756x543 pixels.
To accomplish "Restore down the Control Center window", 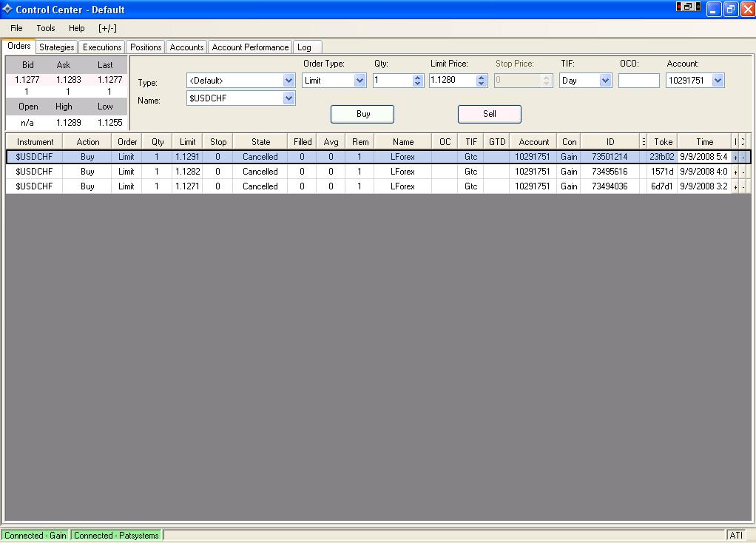I will click(731, 9).
